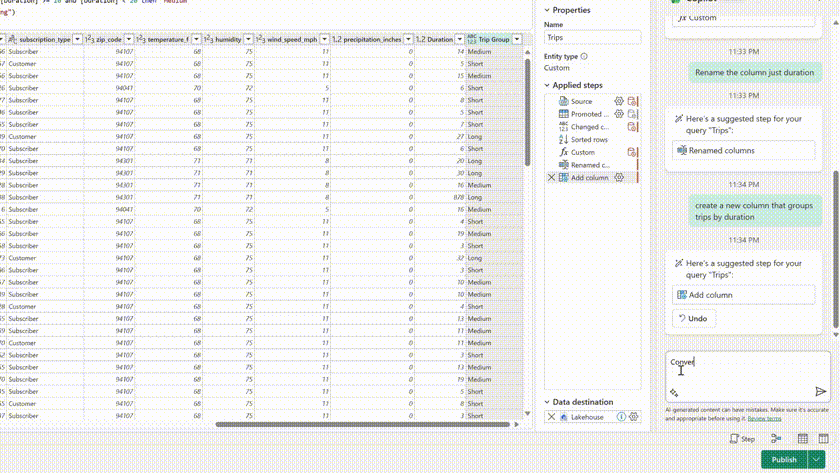Viewport: 840px width, 473px height.
Task: Select the Source applied step
Action: (581, 101)
